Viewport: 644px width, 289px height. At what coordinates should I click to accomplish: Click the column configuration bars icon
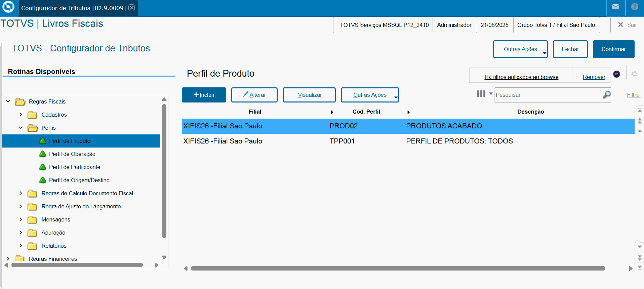481,94
